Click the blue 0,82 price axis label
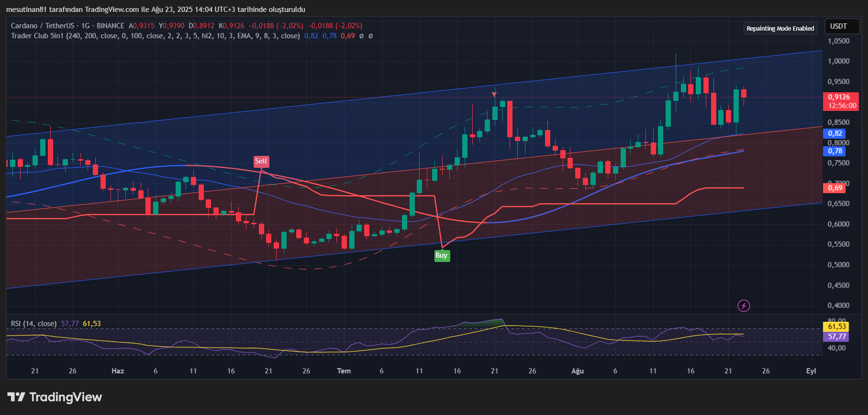The width and height of the screenshot is (868, 415). pos(835,133)
